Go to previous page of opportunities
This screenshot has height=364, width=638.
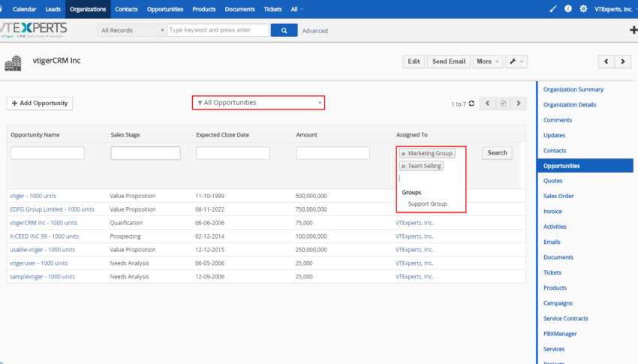pyautogui.click(x=487, y=104)
